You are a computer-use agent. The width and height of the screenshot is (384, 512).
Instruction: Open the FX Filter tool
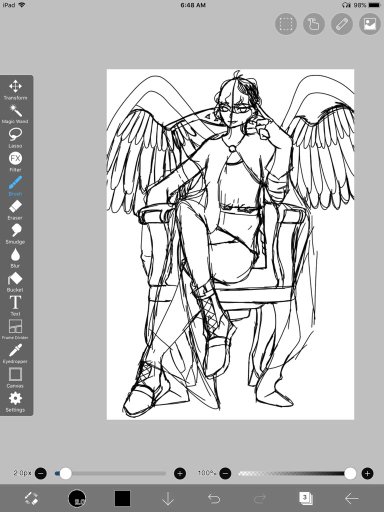click(x=15, y=162)
